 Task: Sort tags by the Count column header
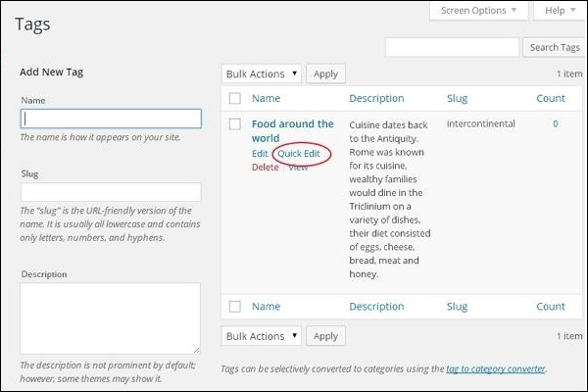tap(550, 98)
